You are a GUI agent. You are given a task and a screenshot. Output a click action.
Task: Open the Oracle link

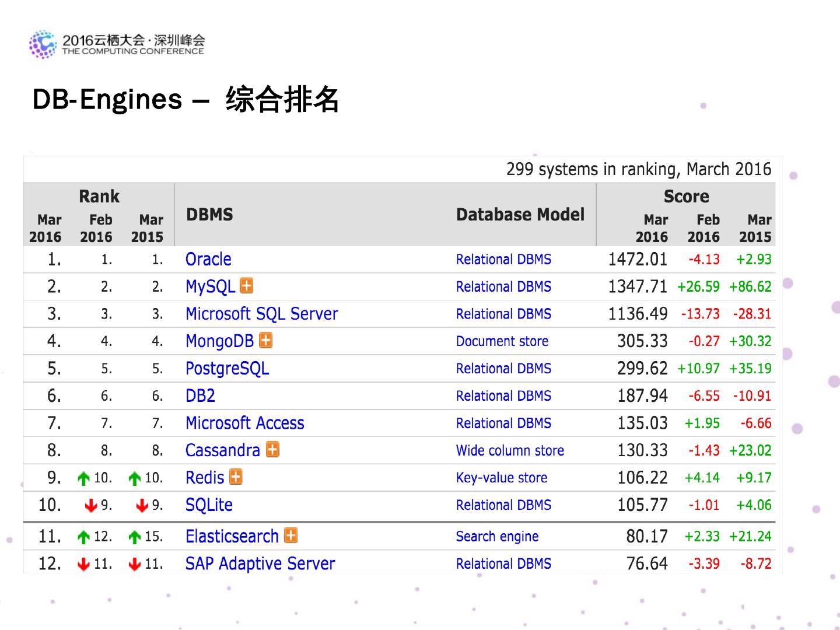(x=208, y=259)
